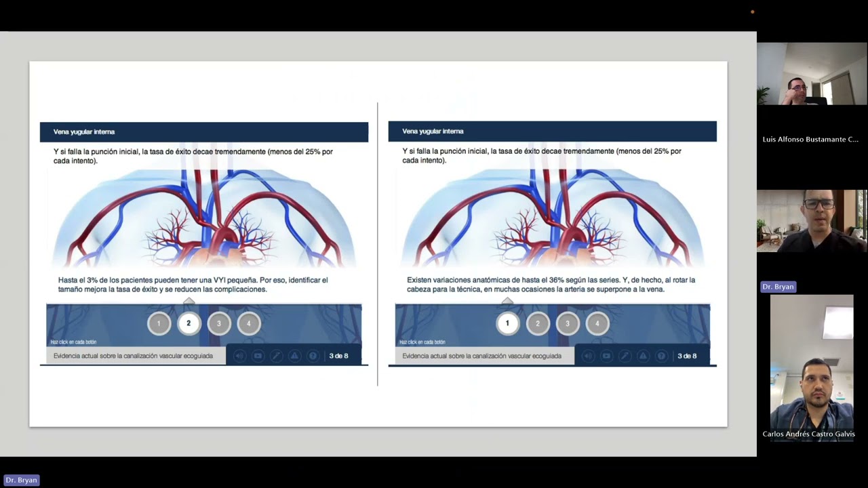The image size is (868, 488).
Task: Click the heart anatomy illustration in the left slide
Action: [204, 218]
